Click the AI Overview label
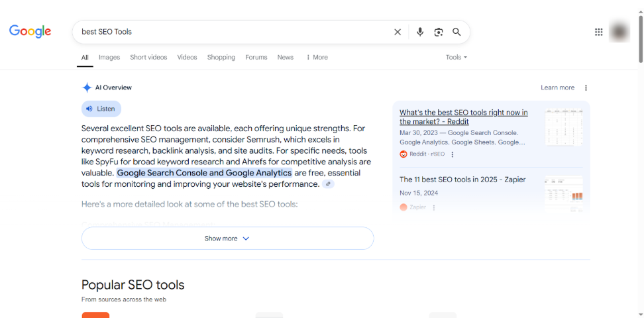Screen dimensions: 644x318 113,87
